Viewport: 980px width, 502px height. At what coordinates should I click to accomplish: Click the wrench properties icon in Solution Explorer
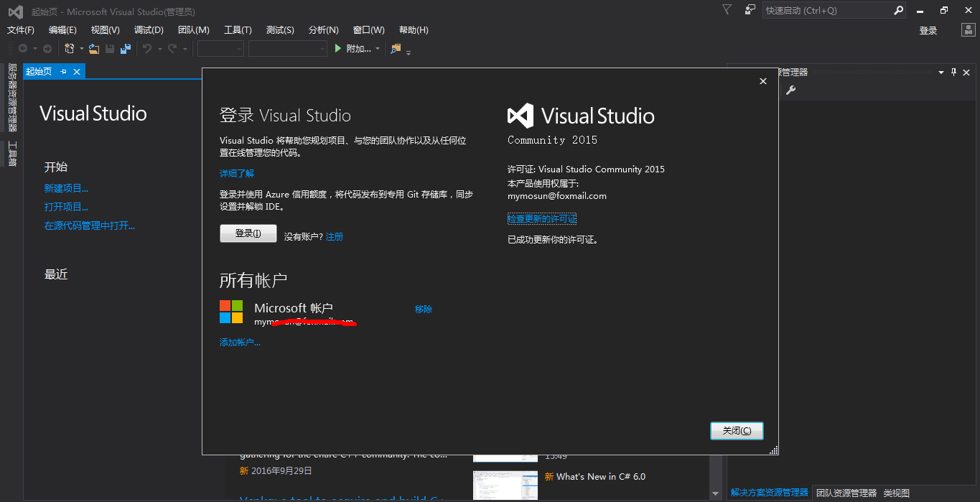(791, 90)
